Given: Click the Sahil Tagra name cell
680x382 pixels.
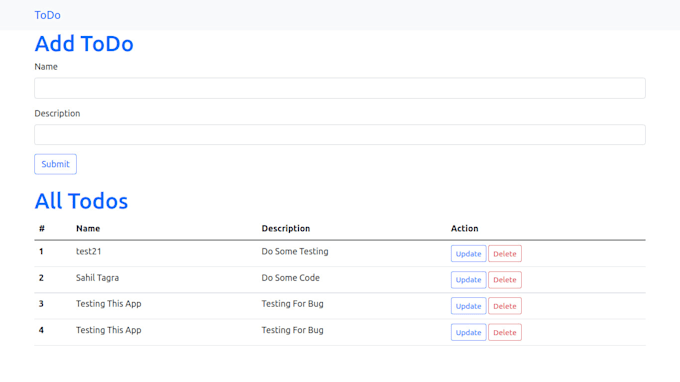Looking at the screenshot, I should (97, 278).
